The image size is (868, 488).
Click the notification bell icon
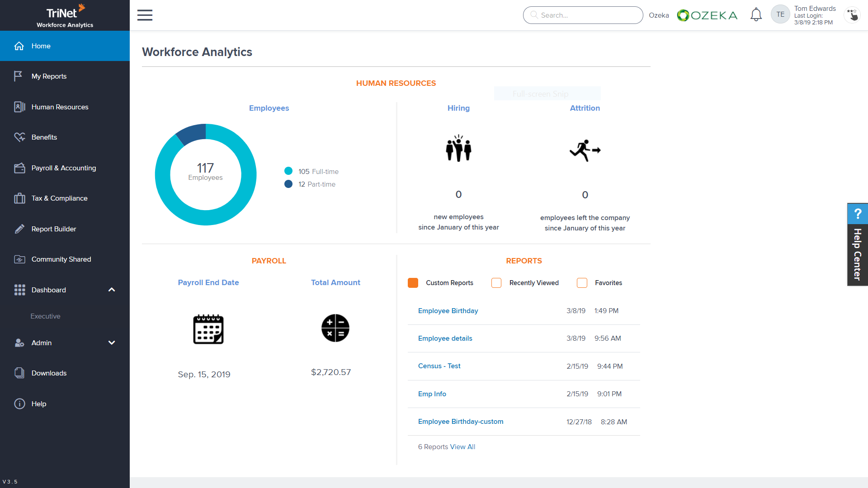coord(756,15)
